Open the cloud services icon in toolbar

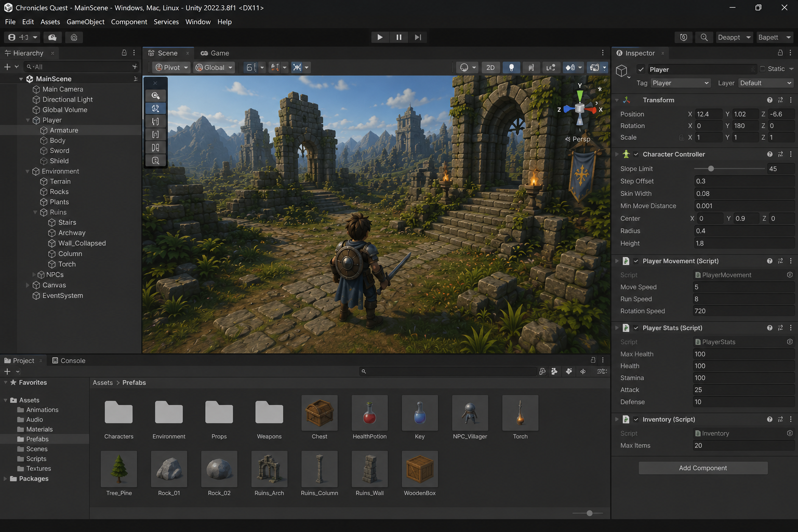click(x=52, y=37)
